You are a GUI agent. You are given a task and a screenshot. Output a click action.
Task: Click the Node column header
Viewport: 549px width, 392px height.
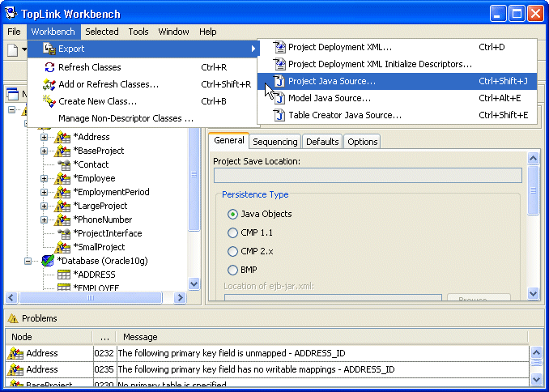click(49, 337)
